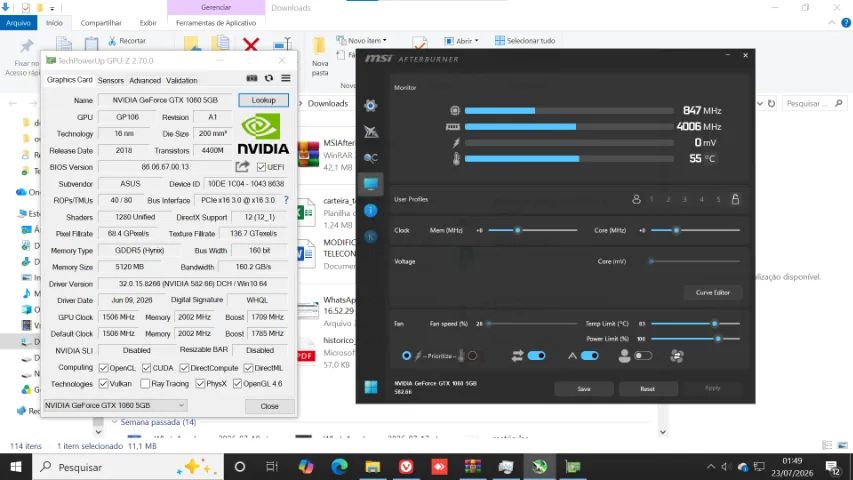Open Copilot from taskbar
The image size is (853, 480).
click(x=306, y=467)
